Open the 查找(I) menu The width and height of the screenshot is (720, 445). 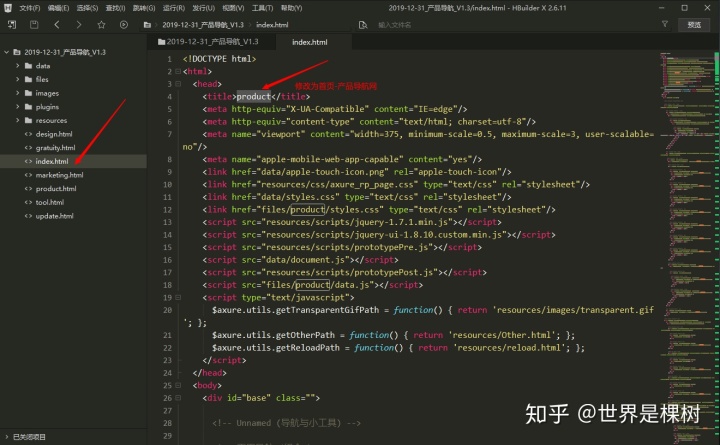click(115, 8)
